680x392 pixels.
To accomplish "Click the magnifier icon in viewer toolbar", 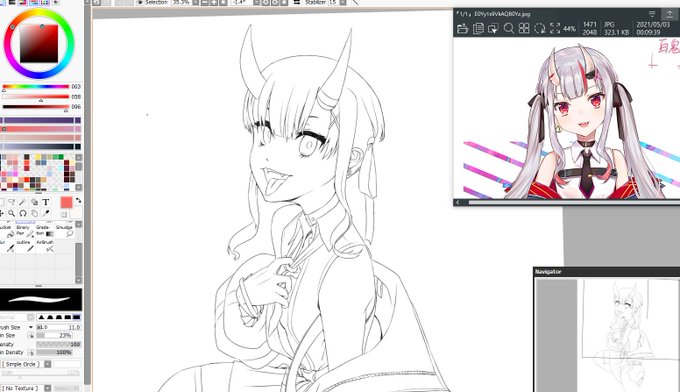I will pyautogui.click(x=509, y=29).
